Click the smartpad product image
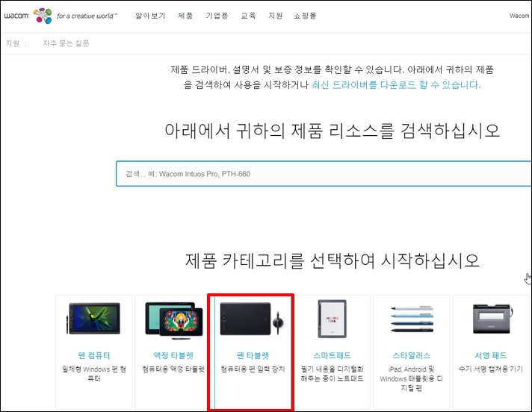Screen dimensions: 532x412 332,319
